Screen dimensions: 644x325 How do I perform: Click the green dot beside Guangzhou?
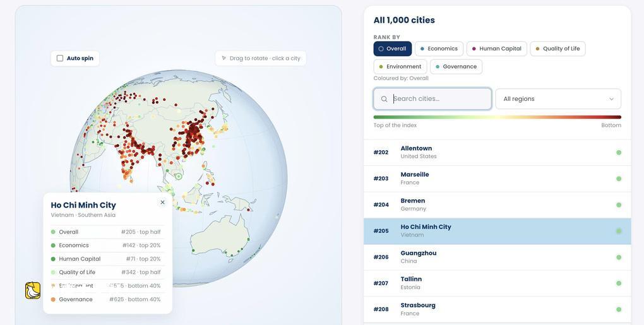[x=619, y=257]
